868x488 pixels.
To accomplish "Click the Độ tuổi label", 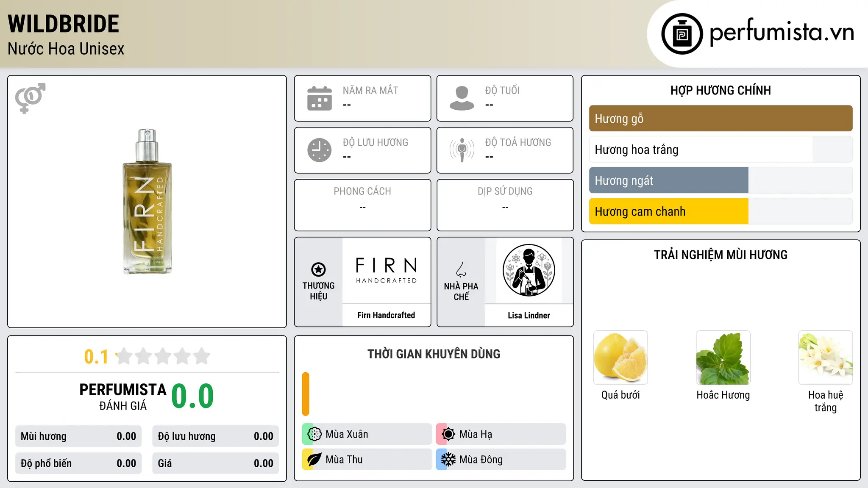I will pyautogui.click(x=502, y=90).
